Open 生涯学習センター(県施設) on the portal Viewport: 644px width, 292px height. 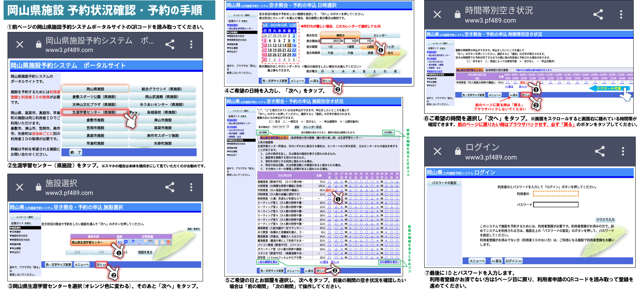click(x=95, y=112)
